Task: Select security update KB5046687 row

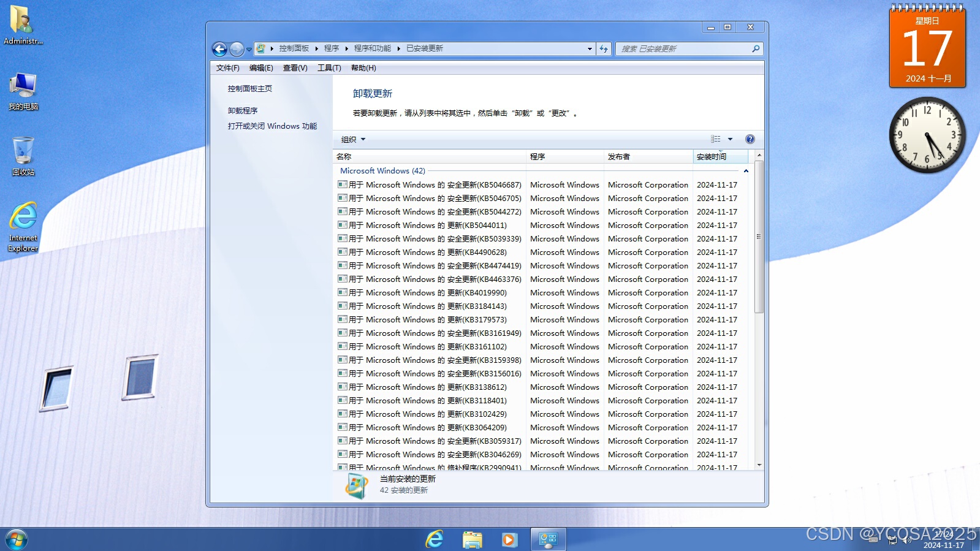Action: point(542,185)
